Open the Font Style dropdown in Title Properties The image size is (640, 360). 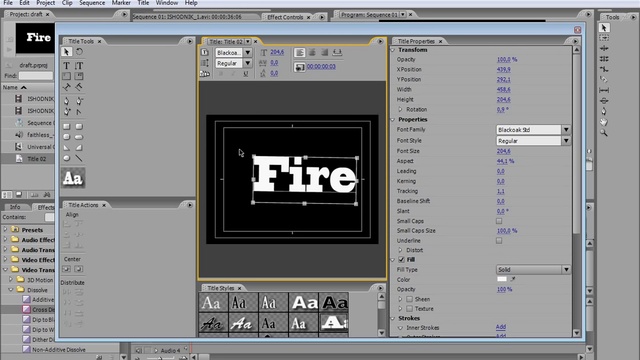click(566, 141)
